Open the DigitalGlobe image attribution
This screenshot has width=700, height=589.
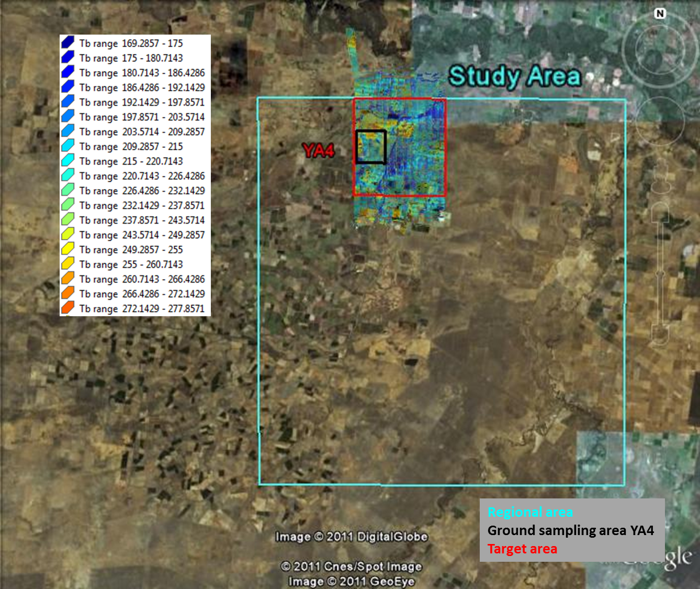click(x=351, y=537)
